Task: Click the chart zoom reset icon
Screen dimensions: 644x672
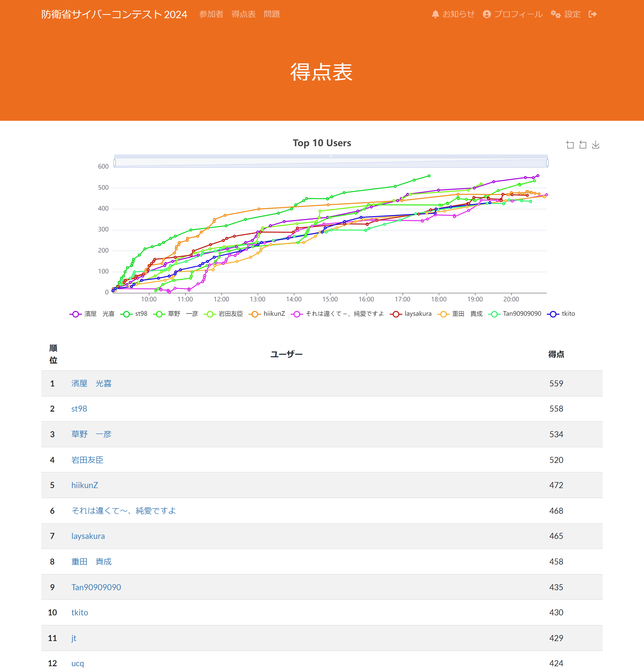Action: [x=583, y=145]
